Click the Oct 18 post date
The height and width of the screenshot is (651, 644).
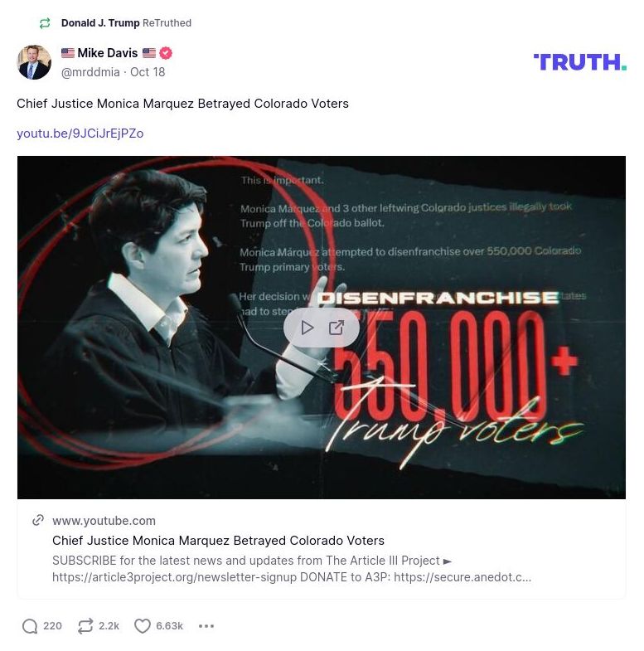[148, 72]
